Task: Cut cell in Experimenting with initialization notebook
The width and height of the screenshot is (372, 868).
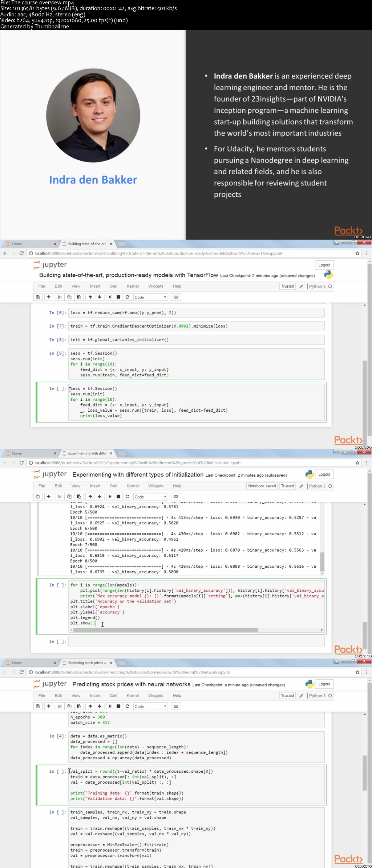Action: [x=60, y=496]
